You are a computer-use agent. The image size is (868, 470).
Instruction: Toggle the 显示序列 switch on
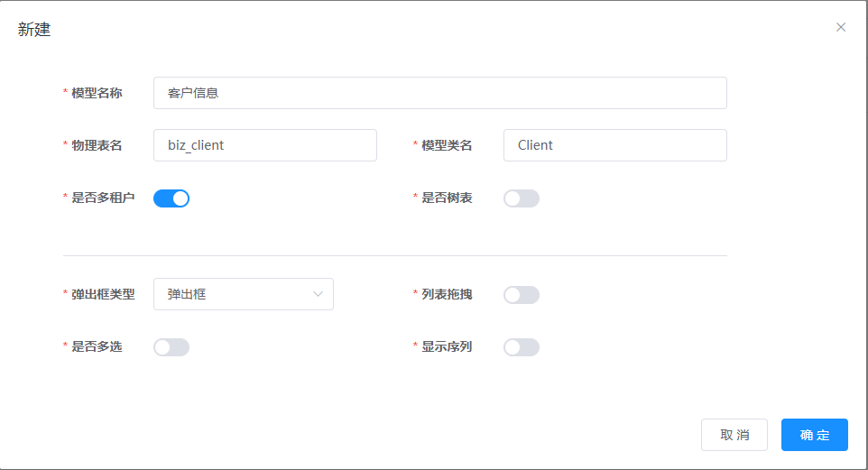522,347
